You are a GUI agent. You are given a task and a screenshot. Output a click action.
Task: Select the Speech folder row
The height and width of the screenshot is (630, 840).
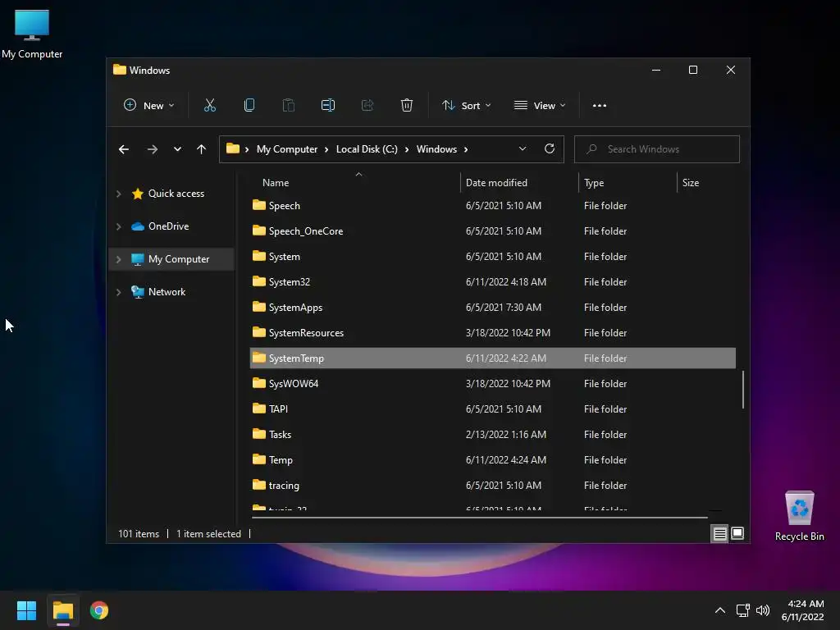(492, 206)
